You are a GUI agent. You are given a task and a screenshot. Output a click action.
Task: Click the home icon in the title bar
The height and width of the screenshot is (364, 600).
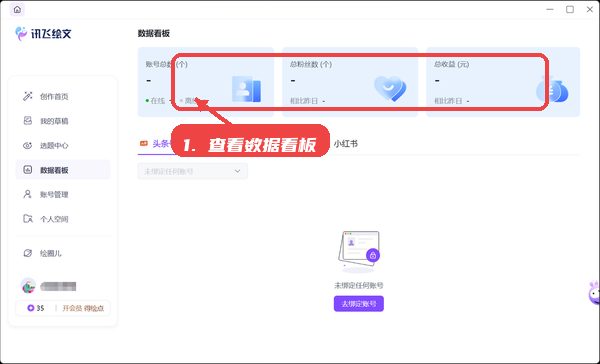point(17,10)
